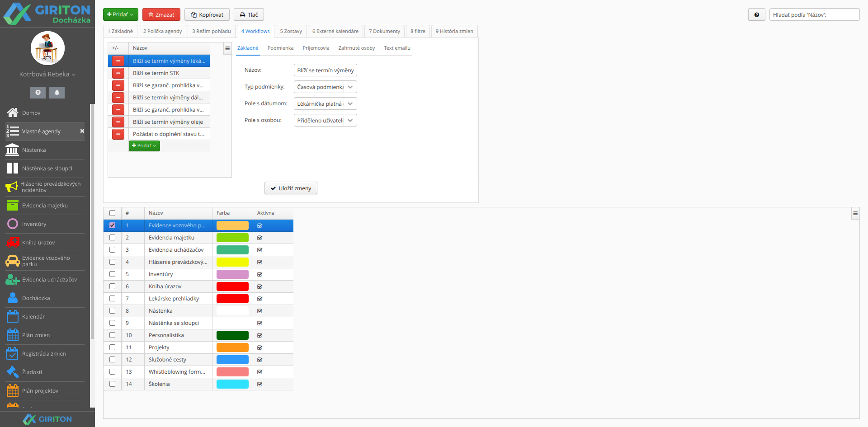Click the Uložiť zmeny button
868x427 pixels.
point(291,188)
